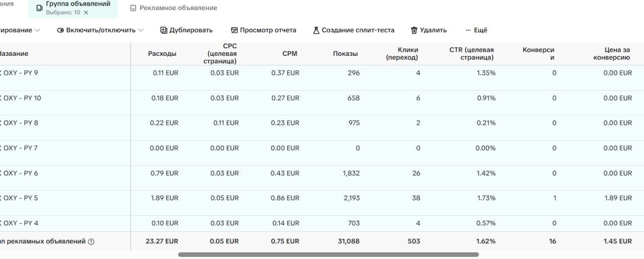Image resolution: width=644 pixels, height=259 pixels.
Task: Click the Название column header
Action: coord(13,54)
